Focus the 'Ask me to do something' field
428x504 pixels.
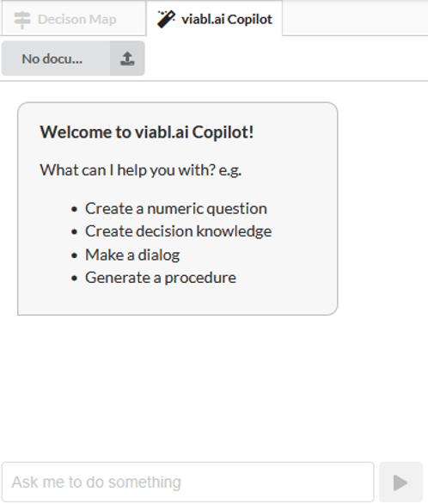point(188,482)
